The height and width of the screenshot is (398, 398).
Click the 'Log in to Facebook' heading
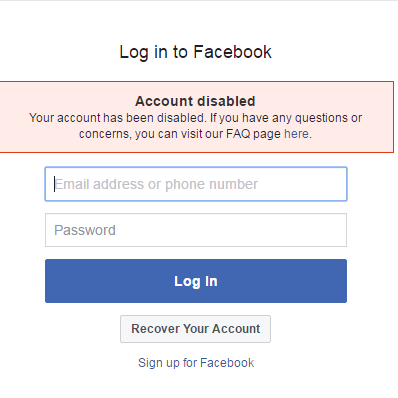point(195,52)
